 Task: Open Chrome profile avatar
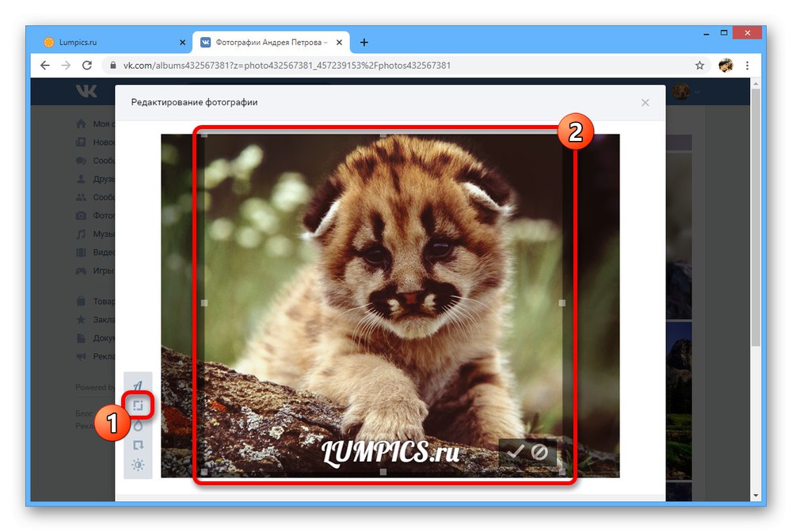tap(725, 65)
